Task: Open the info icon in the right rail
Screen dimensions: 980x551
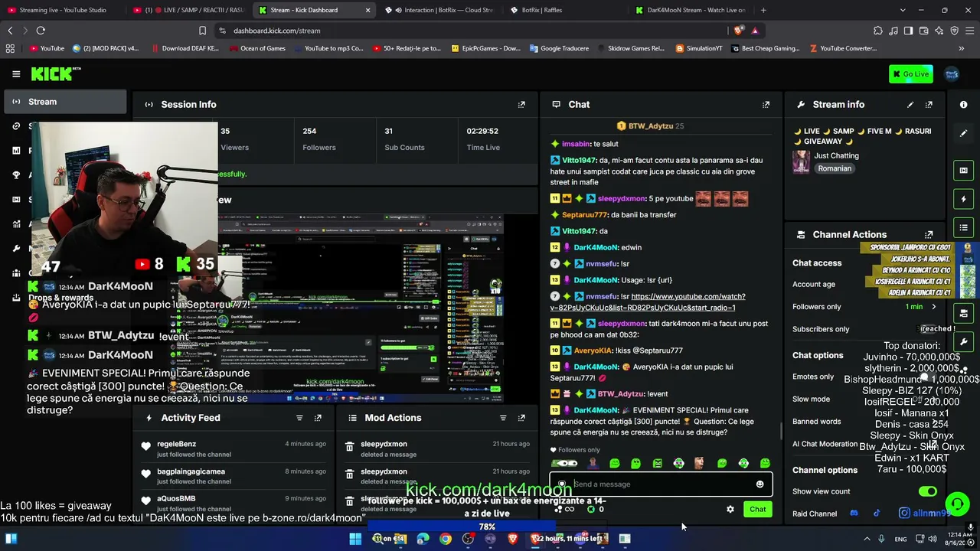Action: (963, 105)
